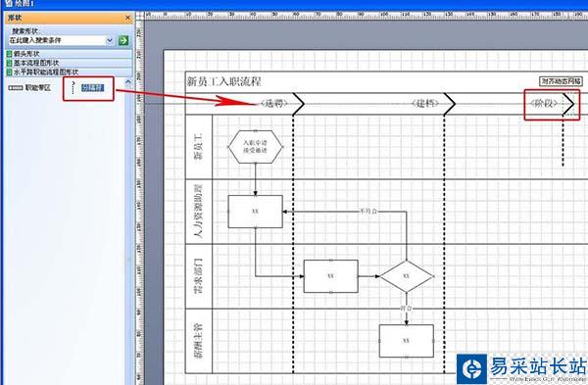Select the xx rectangle in 人力资源助理 lane

point(256,212)
